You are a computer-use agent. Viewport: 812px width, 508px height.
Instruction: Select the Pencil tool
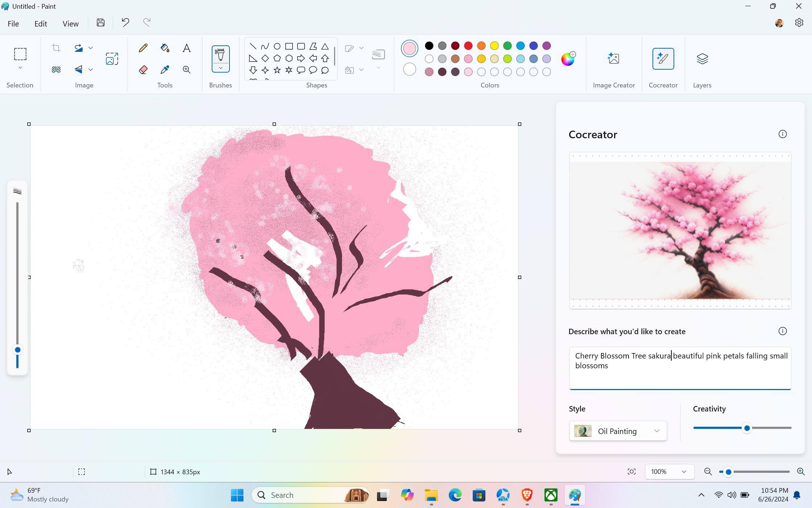click(x=143, y=48)
